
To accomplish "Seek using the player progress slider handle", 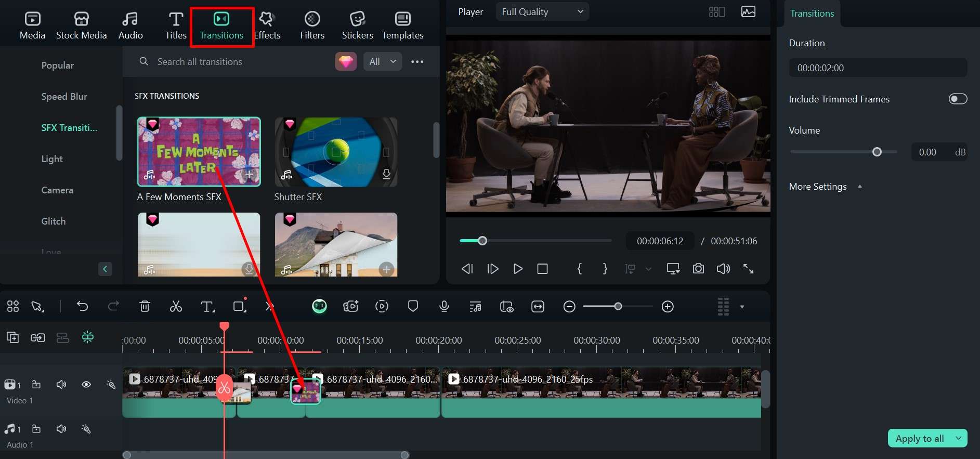I will point(482,241).
